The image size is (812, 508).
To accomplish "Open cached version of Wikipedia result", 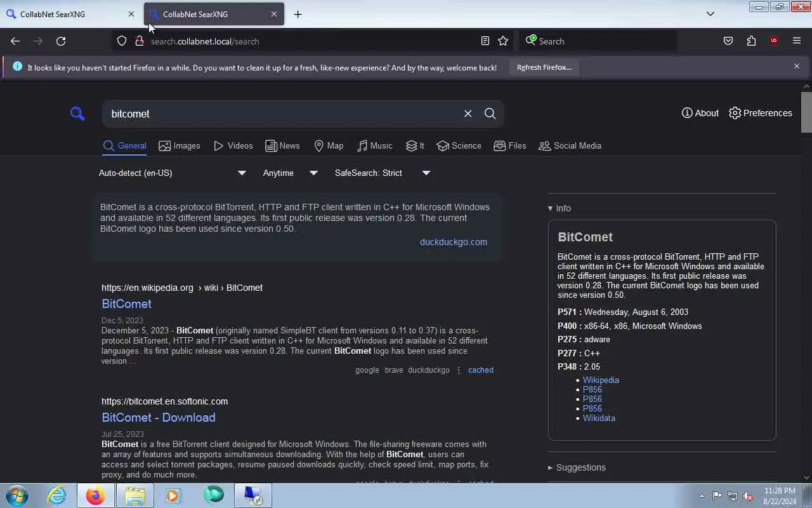I will [x=480, y=370].
